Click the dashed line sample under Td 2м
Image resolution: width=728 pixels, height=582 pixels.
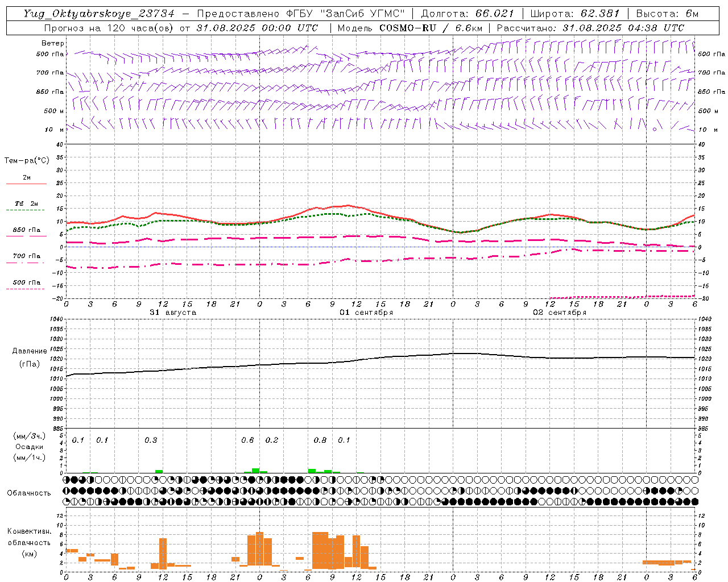[25, 210]
